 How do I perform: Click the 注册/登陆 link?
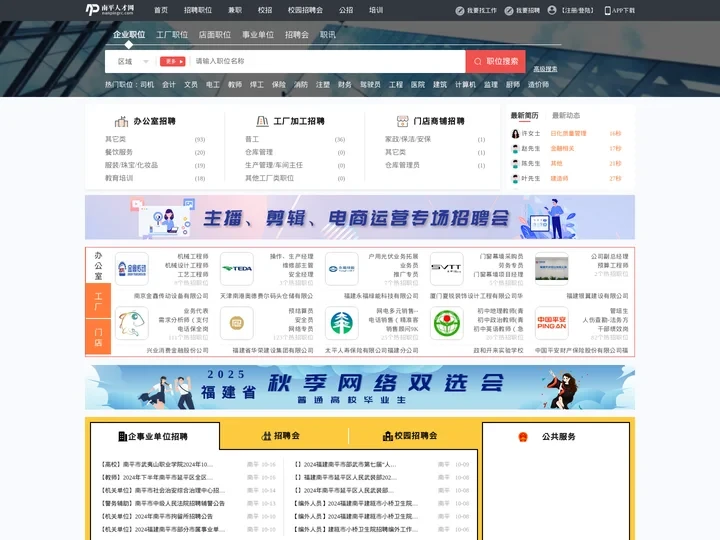click(578, 11)
